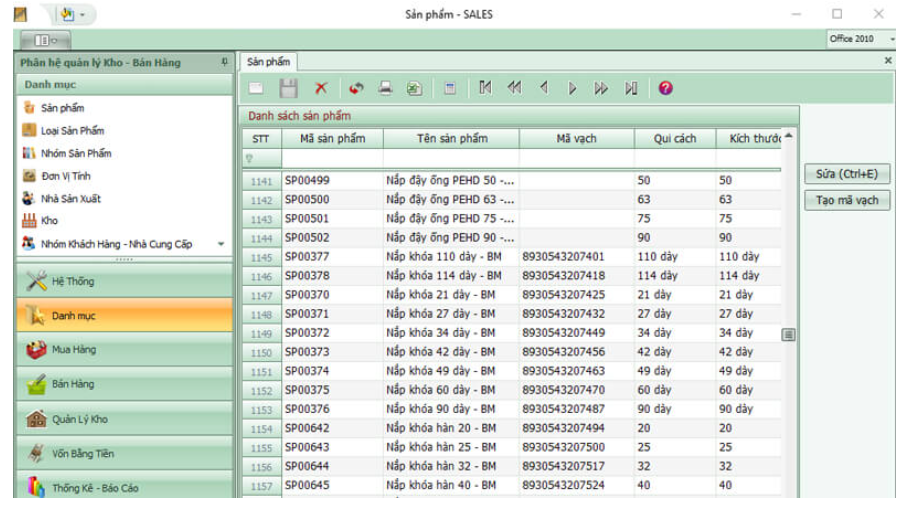Click the Mã sản phẩm filter row field

click(x=332, y=159)
